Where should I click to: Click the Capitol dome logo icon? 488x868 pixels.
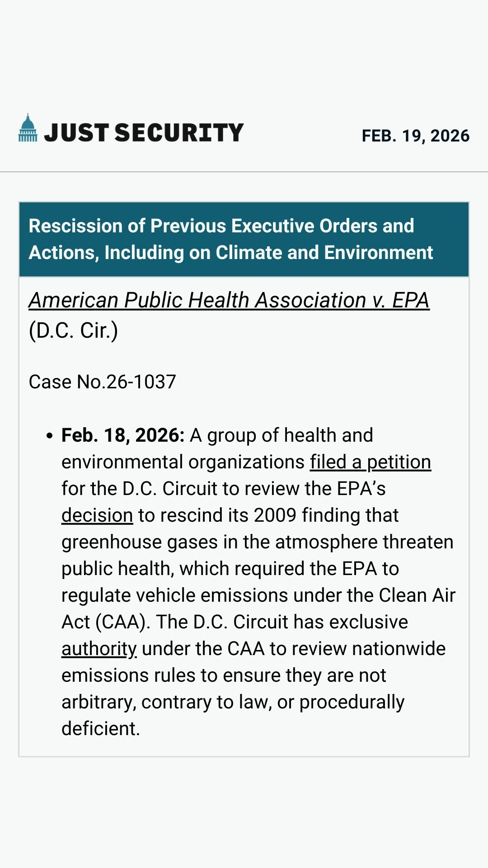pos(28,128)
